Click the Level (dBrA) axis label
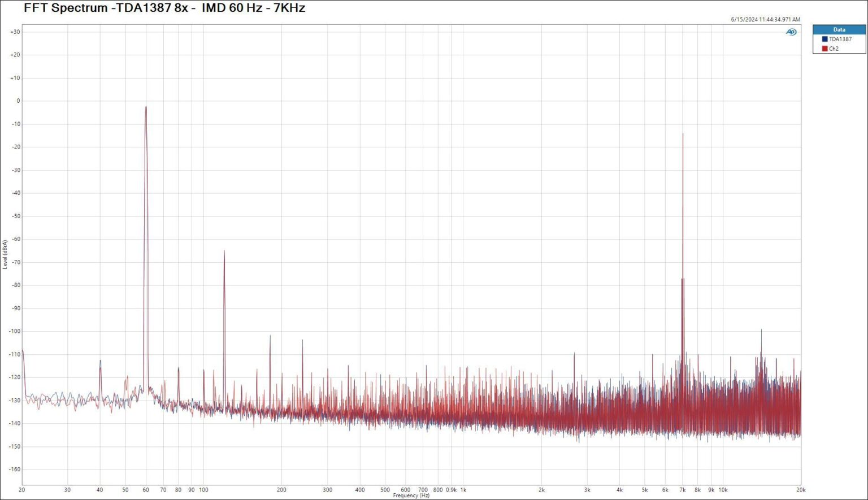Image resolution: width=868 pixels, height=500 pixels. (x=5, y=253)
